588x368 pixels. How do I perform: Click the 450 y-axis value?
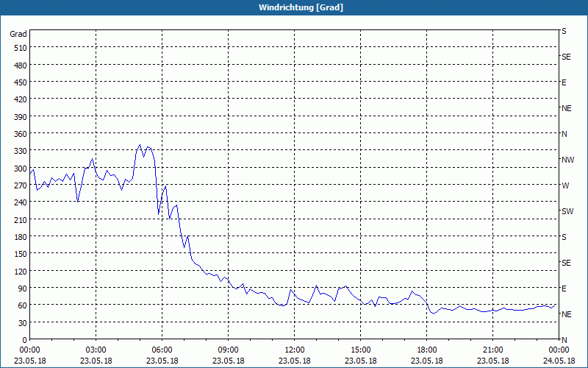[x=21, y=82]
